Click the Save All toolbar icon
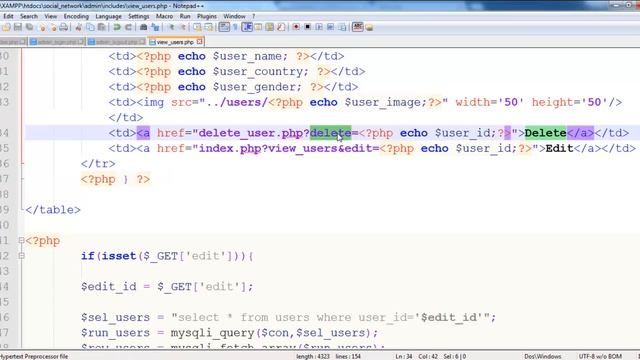 [29, 27]
